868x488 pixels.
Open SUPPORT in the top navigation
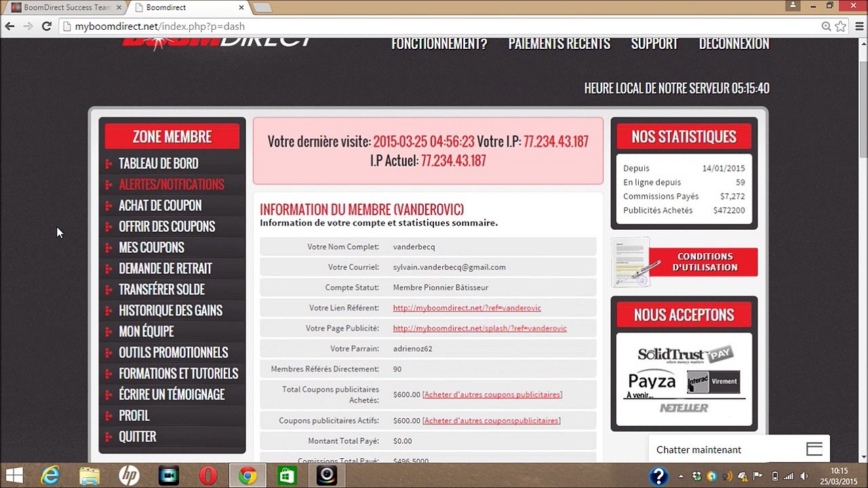pos(654,43)
